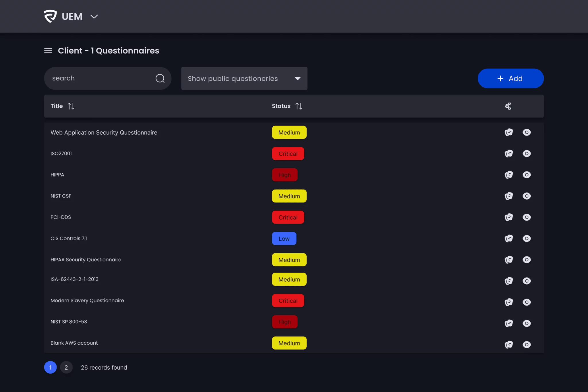The height and width of the screenshot is (392, 588).
Task: Click the copy icon for PCI-DDS row
Action: [x=509, y=217]
